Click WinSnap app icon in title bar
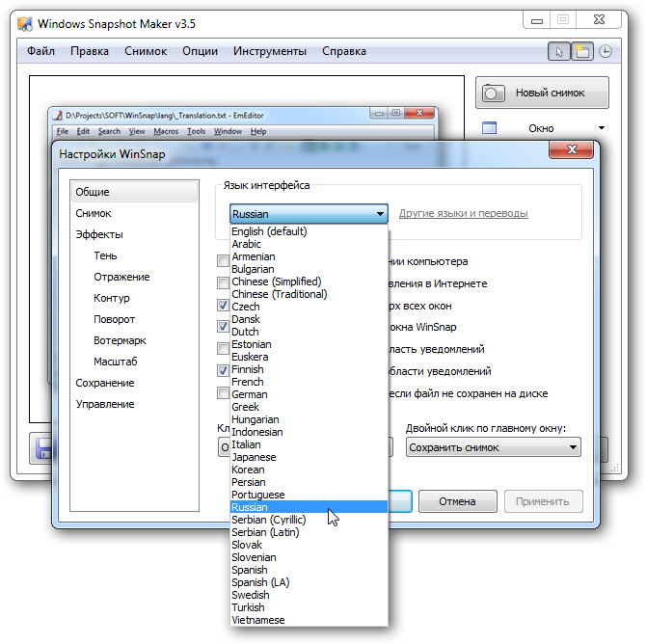The image size is (646, 644). 25,24
